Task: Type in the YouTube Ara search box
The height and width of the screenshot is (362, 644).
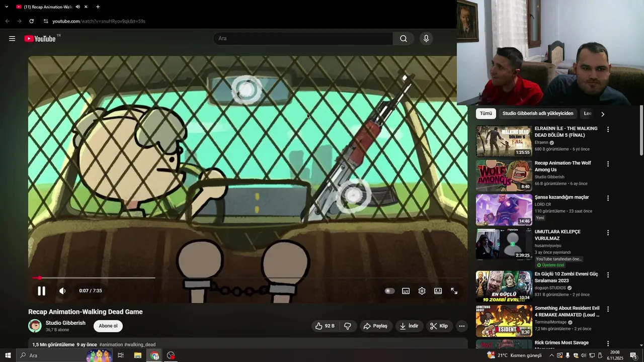Action: 303,39
